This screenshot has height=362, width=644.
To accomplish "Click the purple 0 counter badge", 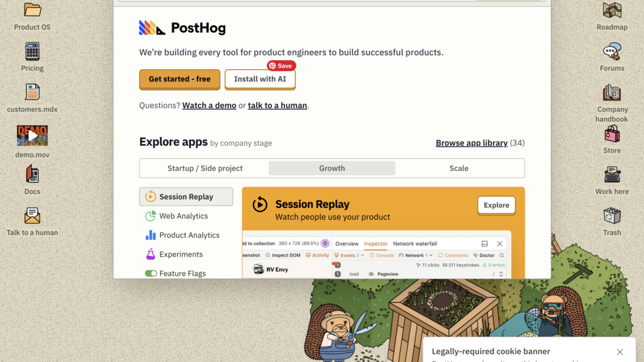I will [325, 243].
